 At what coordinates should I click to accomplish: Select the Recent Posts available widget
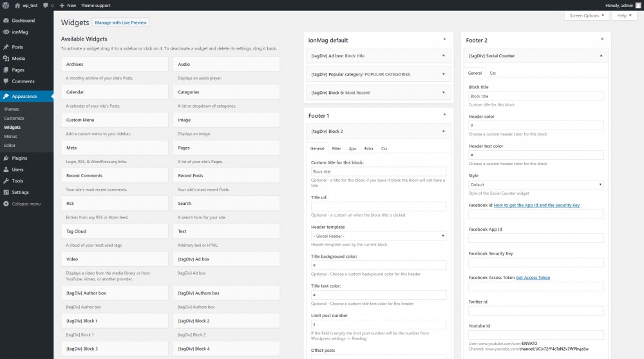click(x=226, y=175)
